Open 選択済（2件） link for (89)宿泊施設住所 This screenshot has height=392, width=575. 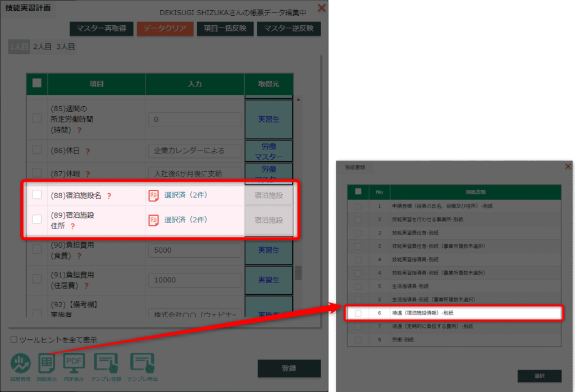click(185, 220)
